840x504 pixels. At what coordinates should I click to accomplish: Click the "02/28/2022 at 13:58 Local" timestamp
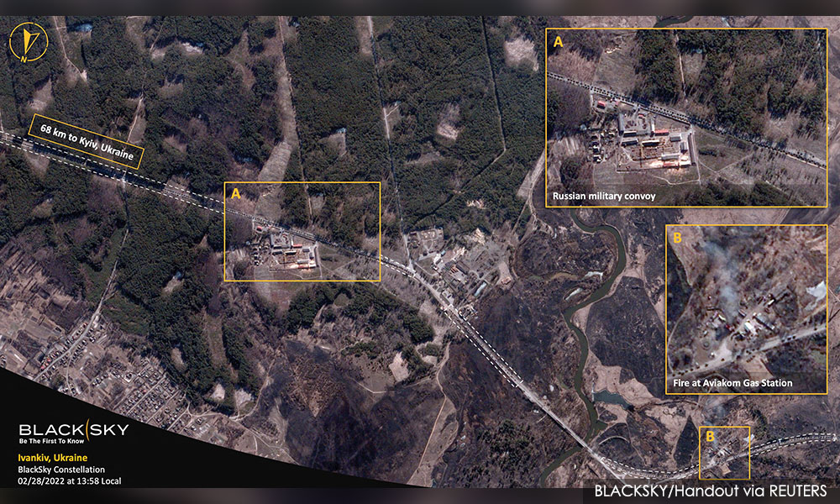(x=70, y=481)
